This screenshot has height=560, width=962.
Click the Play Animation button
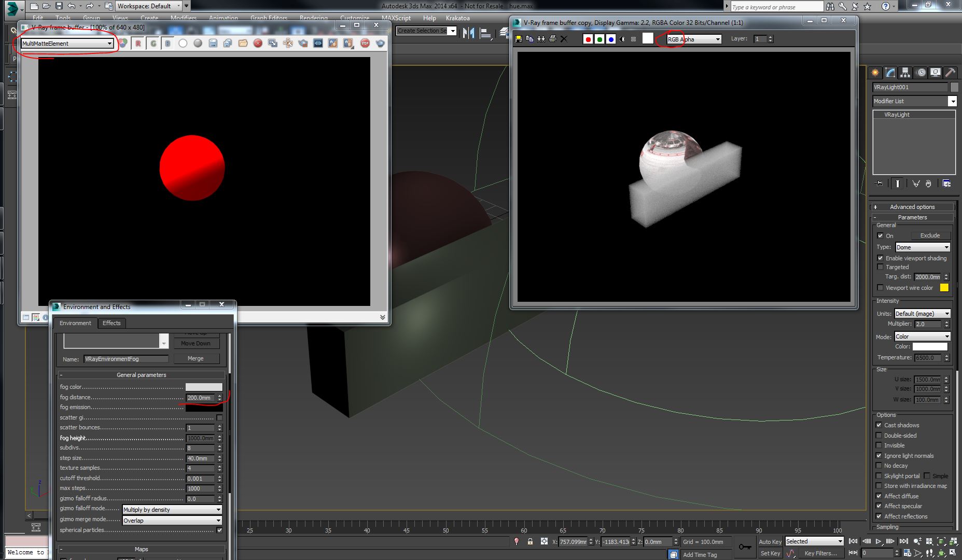[x=878, y=541]
